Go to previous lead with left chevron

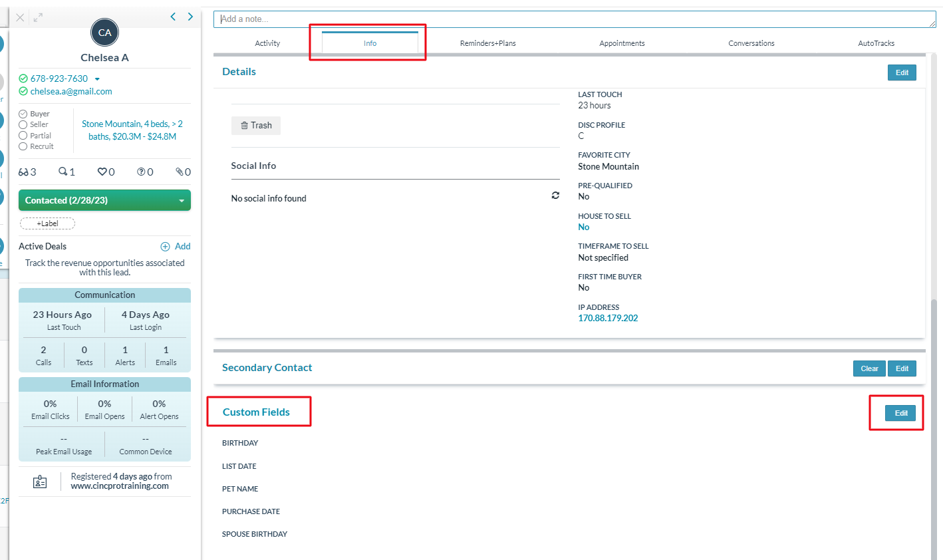click(x=173, y=17)
